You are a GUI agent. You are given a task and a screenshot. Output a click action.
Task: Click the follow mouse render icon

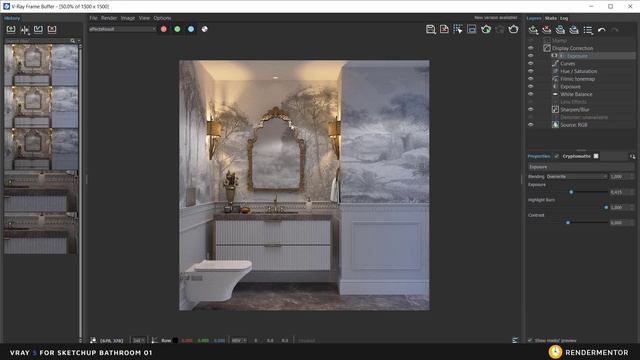point(458,29)
